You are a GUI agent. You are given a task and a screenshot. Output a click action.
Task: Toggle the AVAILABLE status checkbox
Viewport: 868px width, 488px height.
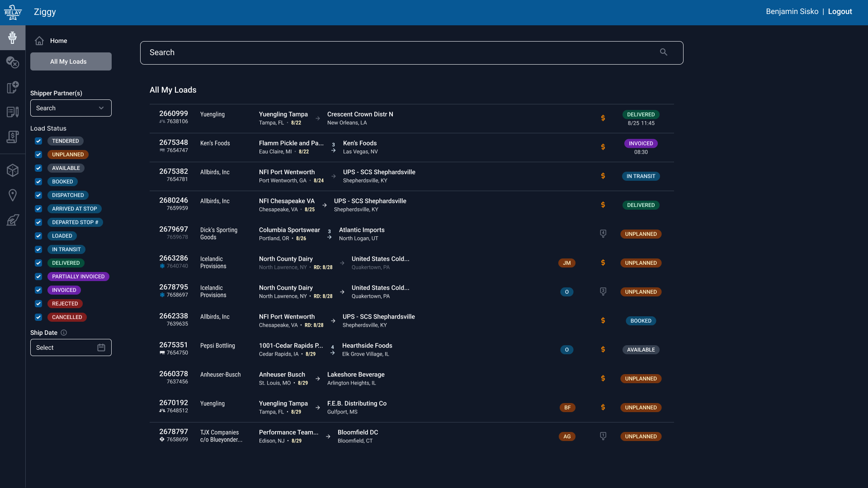tap(38, 168)
